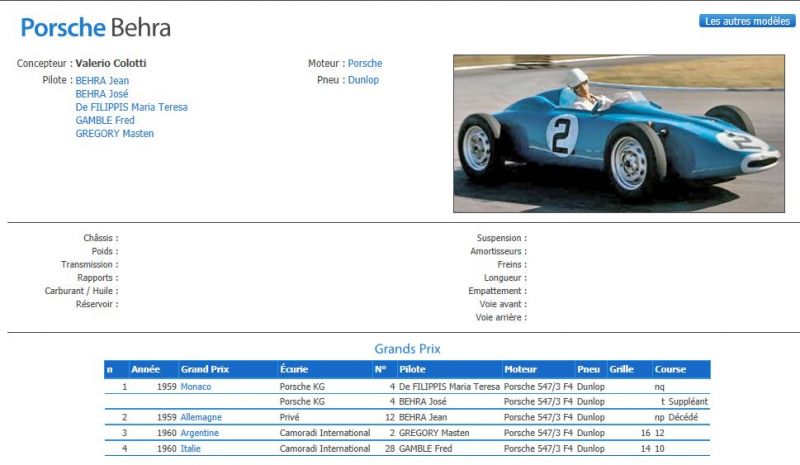Click 'BEHRA José' in the Grands Prix table
Screen dimensions: 800x465
[x=422, y=402]
